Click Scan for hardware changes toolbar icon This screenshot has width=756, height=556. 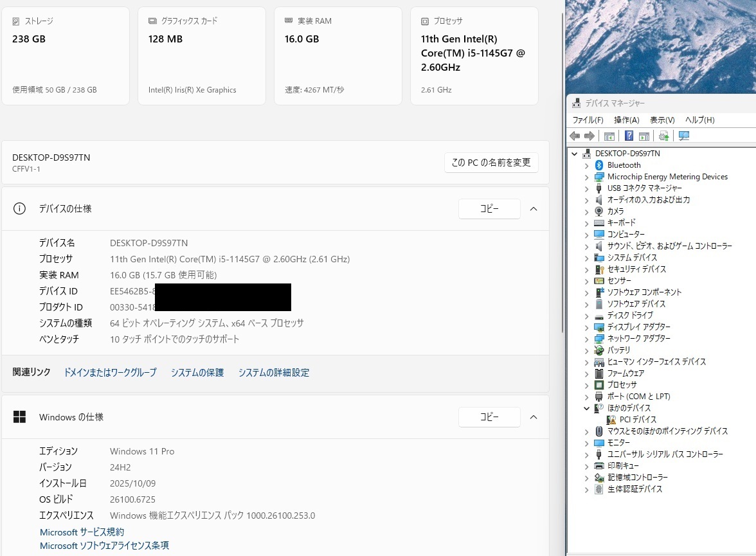click(x=684, y=136)
